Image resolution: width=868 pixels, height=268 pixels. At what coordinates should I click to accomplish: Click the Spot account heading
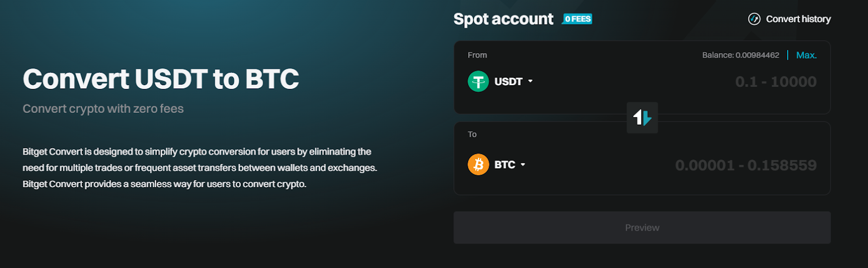tap(503, 19)
